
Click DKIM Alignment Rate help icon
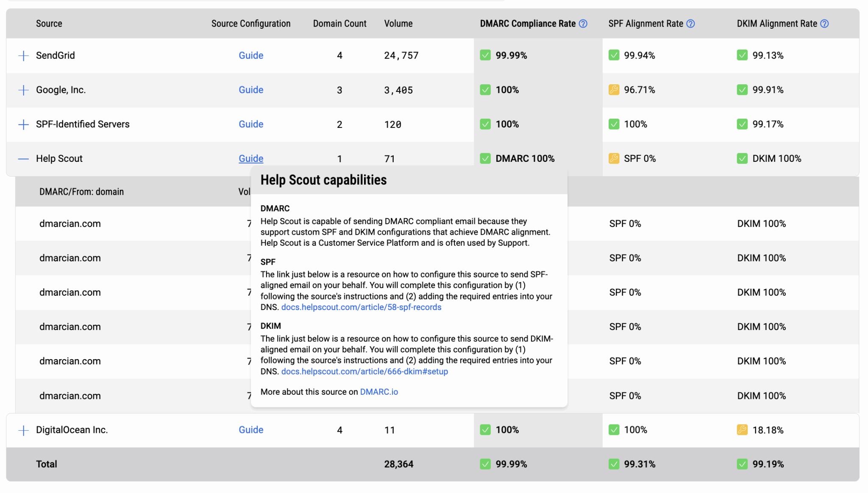pyautogui.click(x=824, y=24)
